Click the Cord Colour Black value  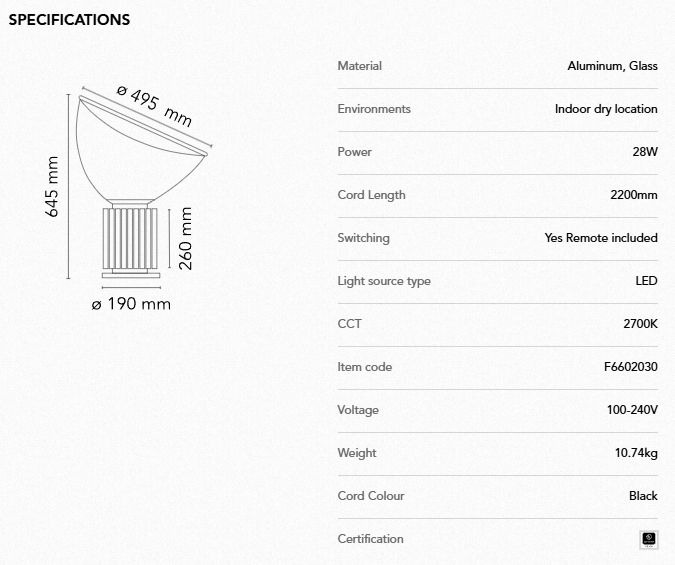[643, 496]
